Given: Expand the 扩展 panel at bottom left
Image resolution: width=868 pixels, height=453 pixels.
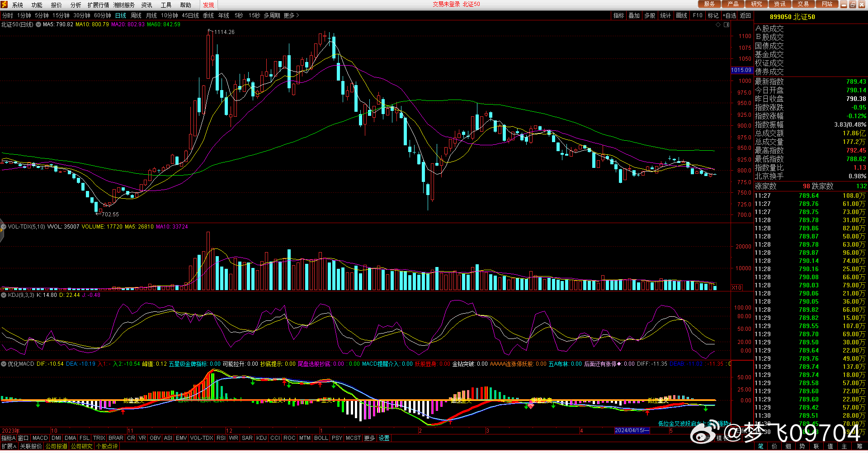Looking at the screenshot, I should click(x=9, y=446).
